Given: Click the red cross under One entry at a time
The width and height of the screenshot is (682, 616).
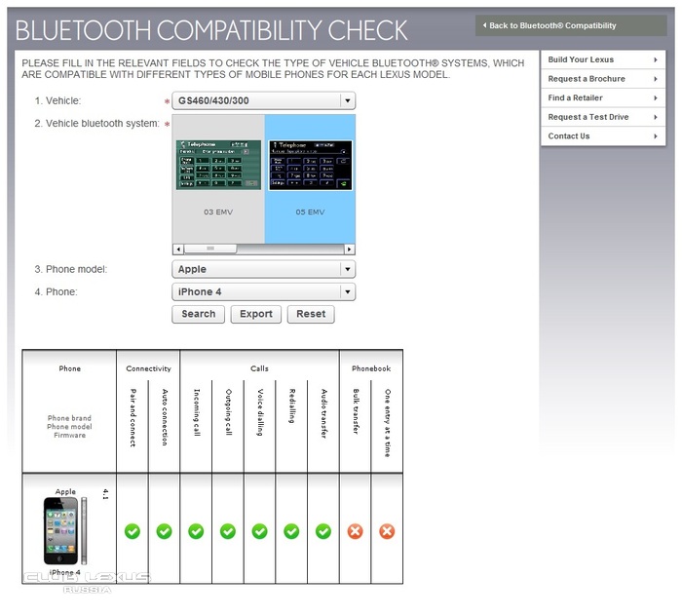Looking at the screenshot, I should 387,531.
